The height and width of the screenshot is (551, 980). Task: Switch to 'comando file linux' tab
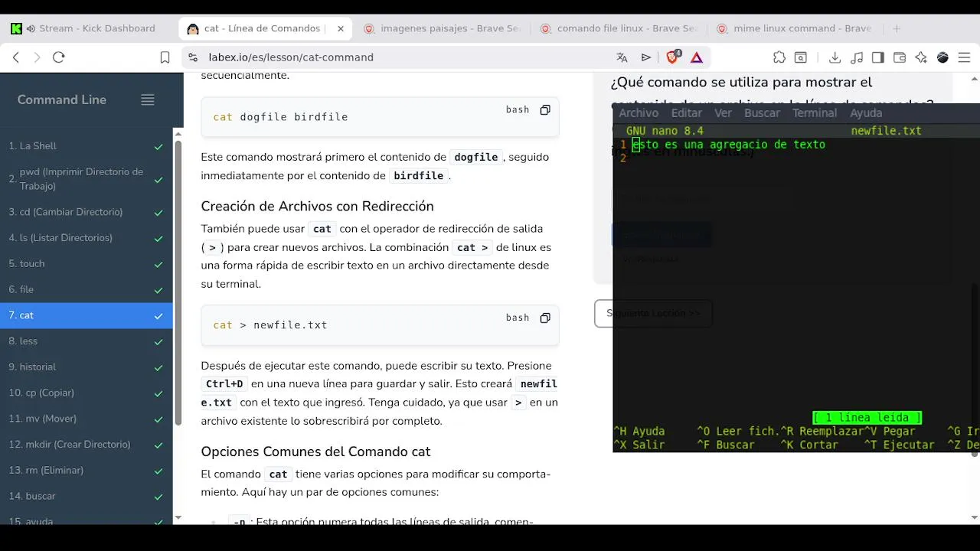coord(619,28)
